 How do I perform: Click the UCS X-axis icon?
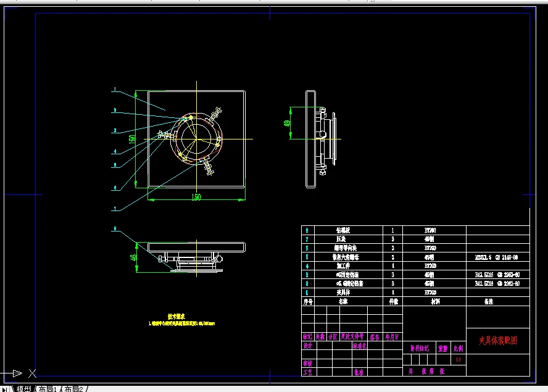click(32, 373)
